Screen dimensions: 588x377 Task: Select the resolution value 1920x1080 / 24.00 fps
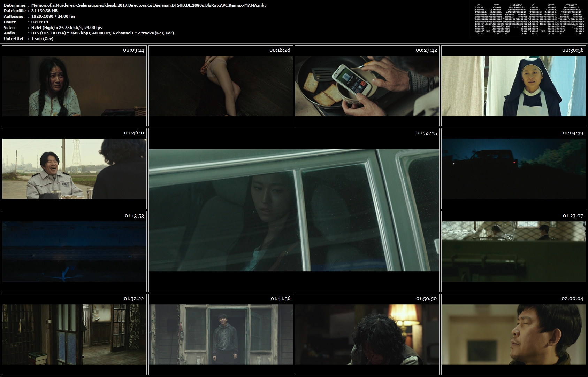tap(53, 16)
